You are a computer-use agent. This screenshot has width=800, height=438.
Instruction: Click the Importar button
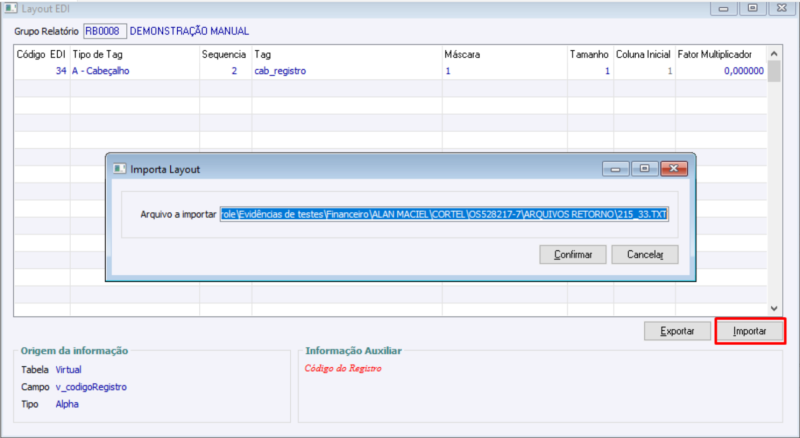[749, 331]
